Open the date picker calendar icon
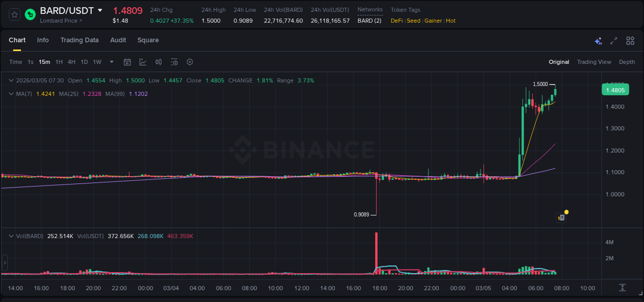 (127, 61)
